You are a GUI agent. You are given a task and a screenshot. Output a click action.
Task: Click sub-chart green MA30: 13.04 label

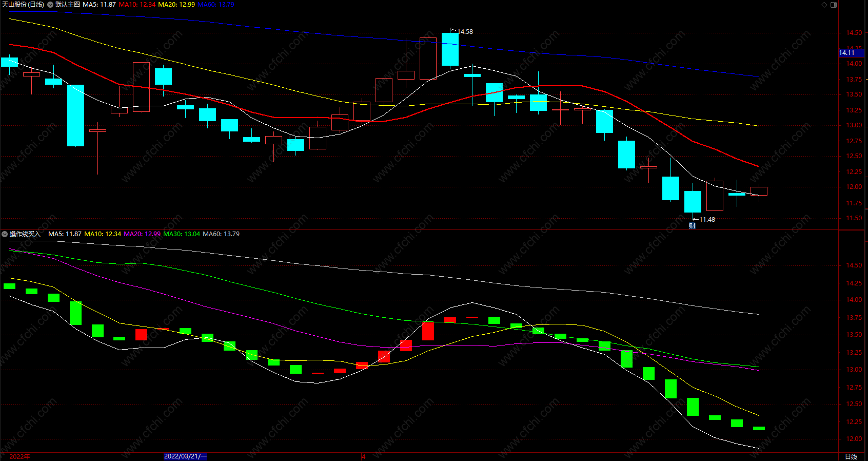(x=182, y=234)
